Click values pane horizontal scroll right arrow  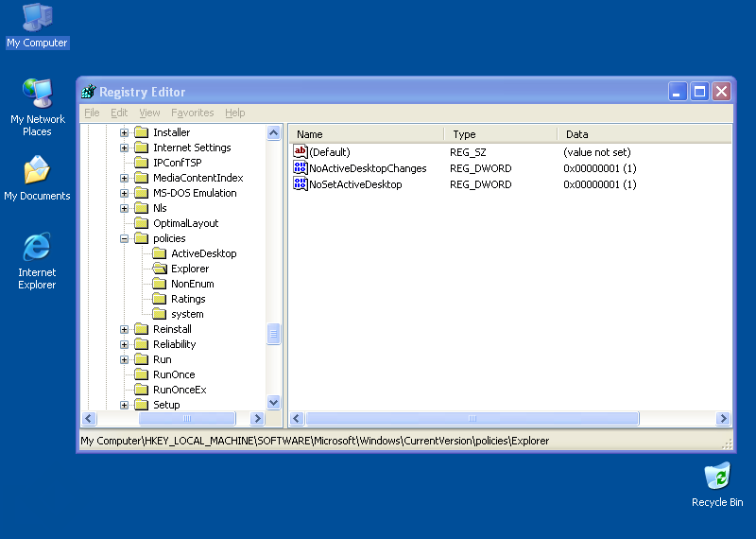723,418
